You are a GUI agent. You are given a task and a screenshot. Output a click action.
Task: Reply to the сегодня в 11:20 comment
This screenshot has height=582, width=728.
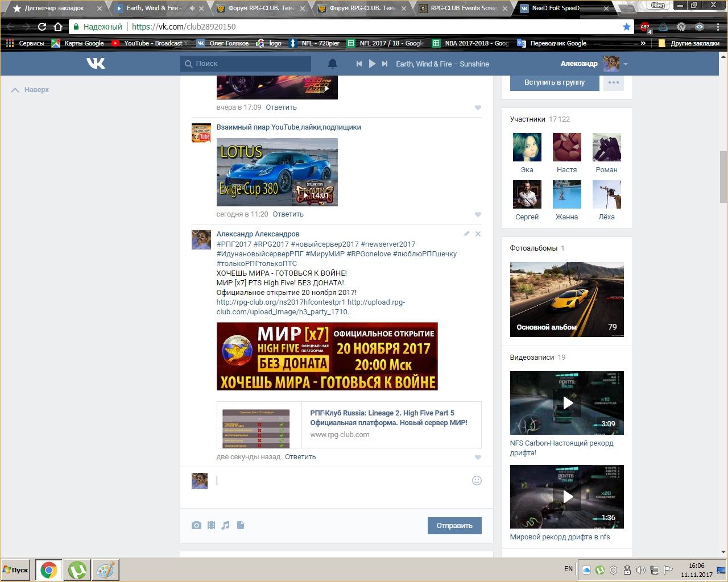288,214
